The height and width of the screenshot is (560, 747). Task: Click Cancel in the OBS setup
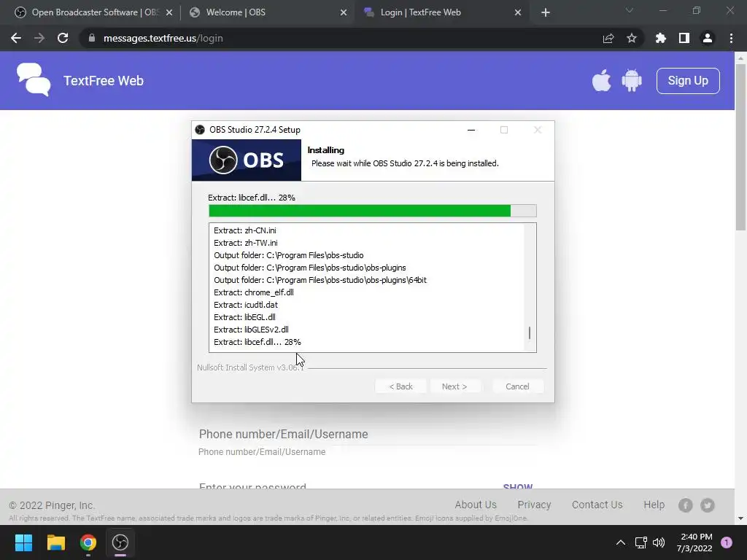tap(517, 386)
